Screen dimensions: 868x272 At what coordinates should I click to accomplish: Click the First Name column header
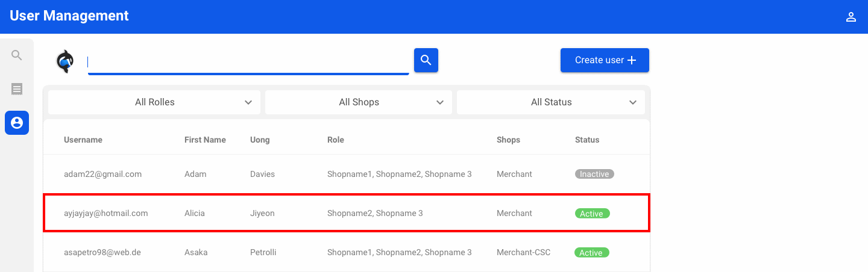[x=205, y=140]
